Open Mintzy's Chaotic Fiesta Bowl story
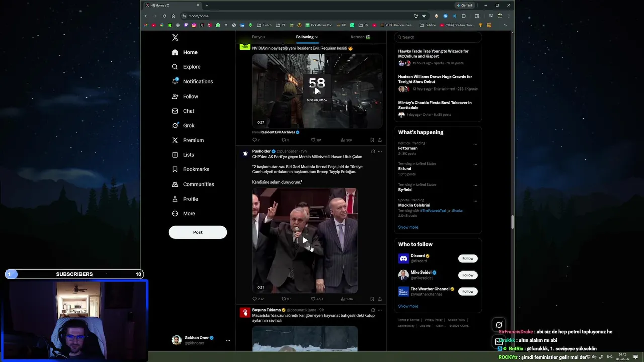The height and width of the screenshot is (362, 644). [x=438, y=109]
